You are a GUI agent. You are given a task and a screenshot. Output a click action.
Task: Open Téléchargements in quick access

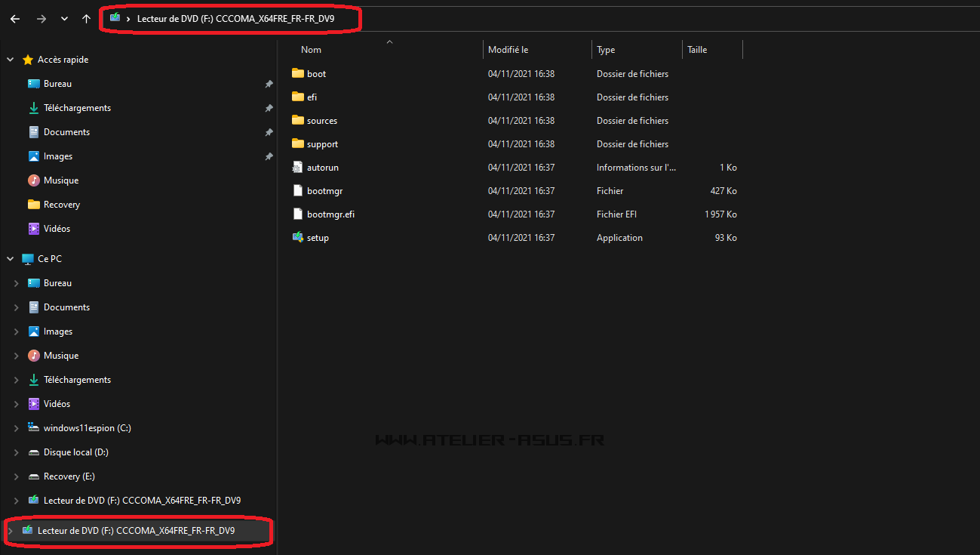tap(77, 108)
